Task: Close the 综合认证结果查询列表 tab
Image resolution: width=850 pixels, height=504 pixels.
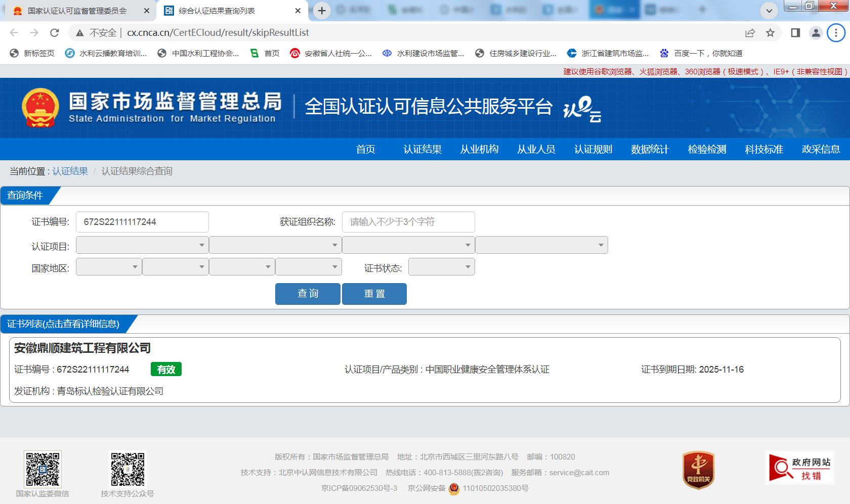Action: pyautogui.click(x=298, y=11)
